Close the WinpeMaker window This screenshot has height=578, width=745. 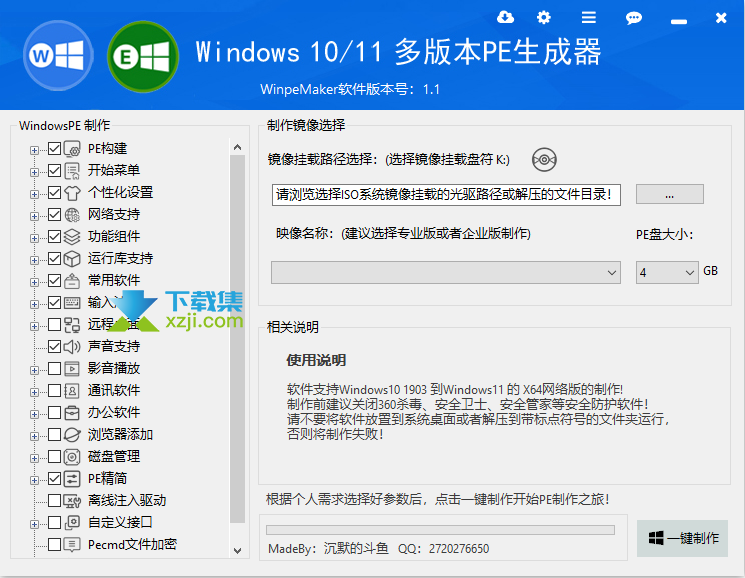pos(721,18)
